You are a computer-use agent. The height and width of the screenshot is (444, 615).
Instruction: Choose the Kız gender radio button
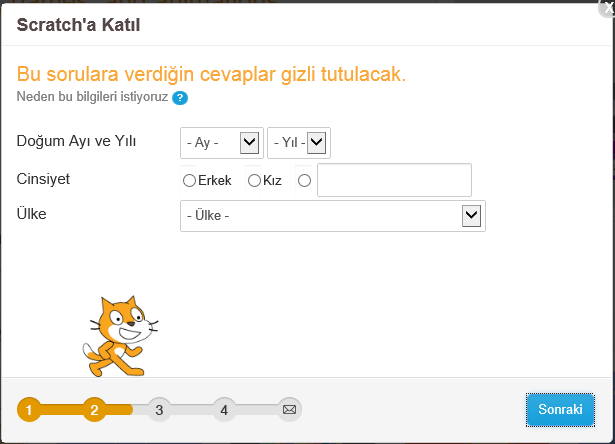pyautogui.click(x=254, y=181)
